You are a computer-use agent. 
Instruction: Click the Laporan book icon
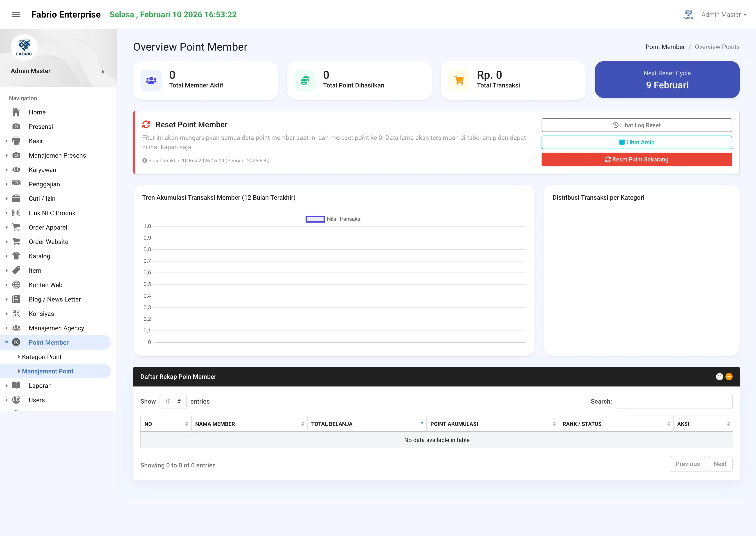click(x=16, y=385)
